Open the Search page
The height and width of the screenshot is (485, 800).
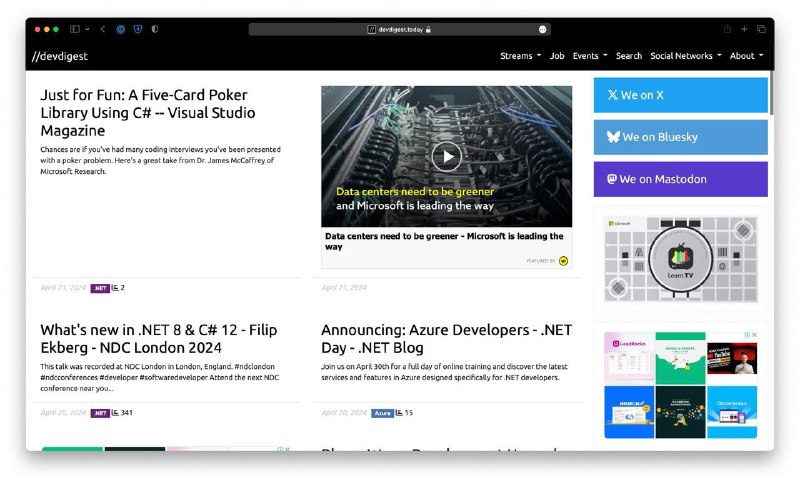629,56
